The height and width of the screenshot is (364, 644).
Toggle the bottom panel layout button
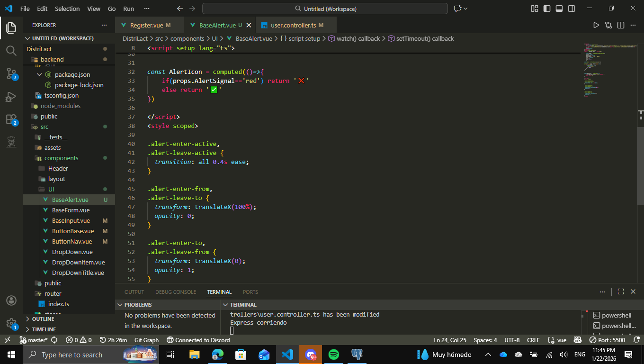[x=559, y=9]
